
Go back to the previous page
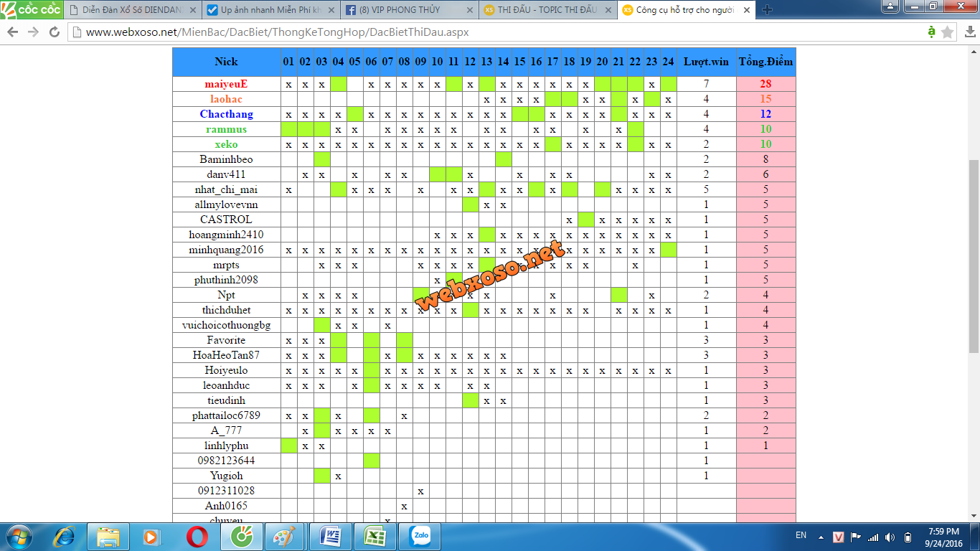click(13, 32)
